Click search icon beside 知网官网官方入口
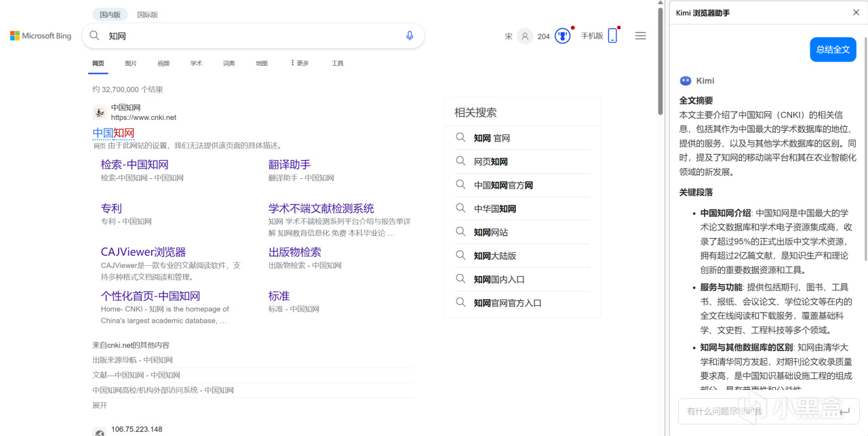 coord(460,302)
